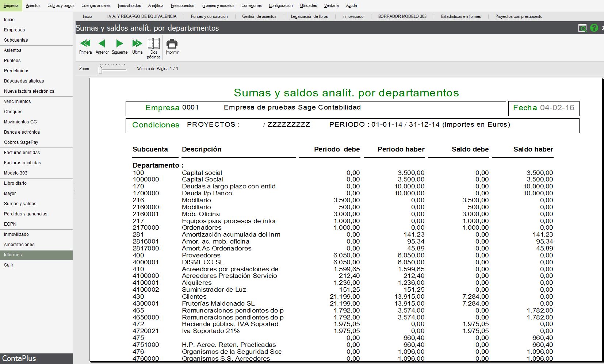Switch to BORRADOR MODELO 303 tab
This screenshot has height=364, width=604.
pyautogui.click(x=402, y=16)
